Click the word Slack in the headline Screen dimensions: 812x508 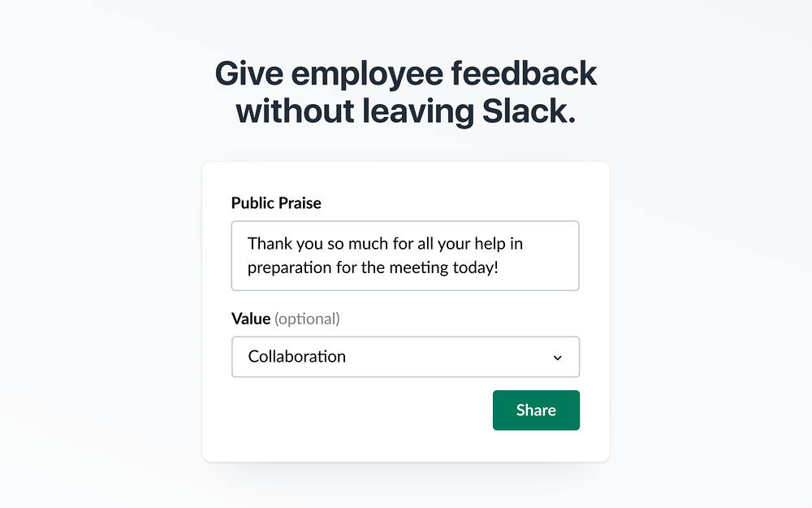point(529,111)
